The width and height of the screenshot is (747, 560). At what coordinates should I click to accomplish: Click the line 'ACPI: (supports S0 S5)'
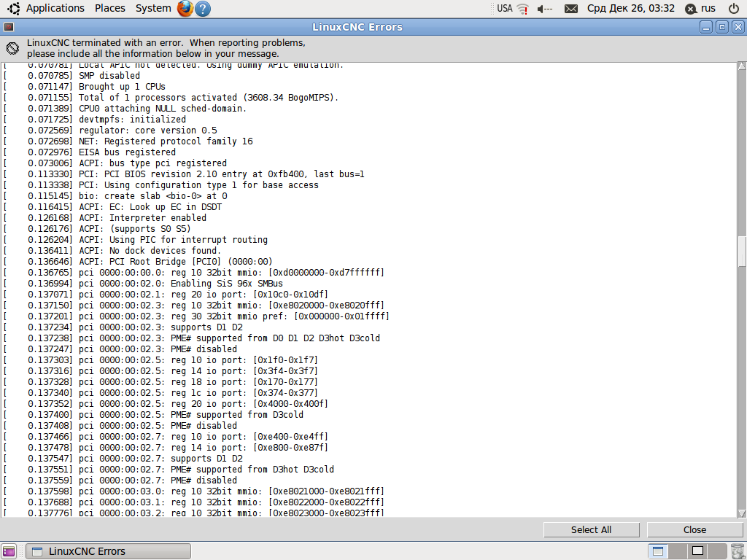click(134, 228)
